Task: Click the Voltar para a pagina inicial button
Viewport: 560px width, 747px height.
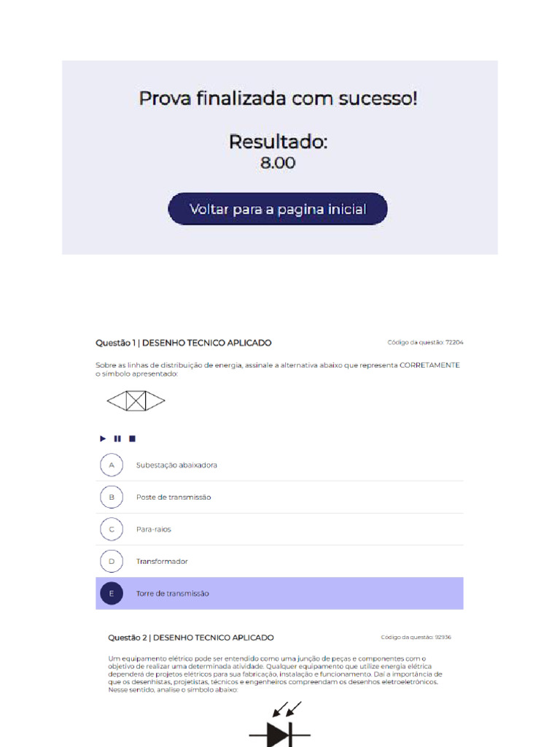Action: [277, 209]
